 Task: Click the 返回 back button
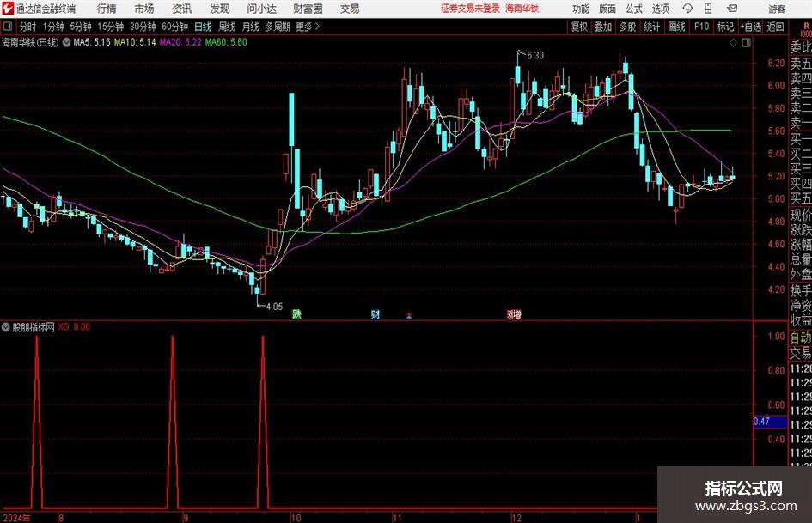point(775,27)
